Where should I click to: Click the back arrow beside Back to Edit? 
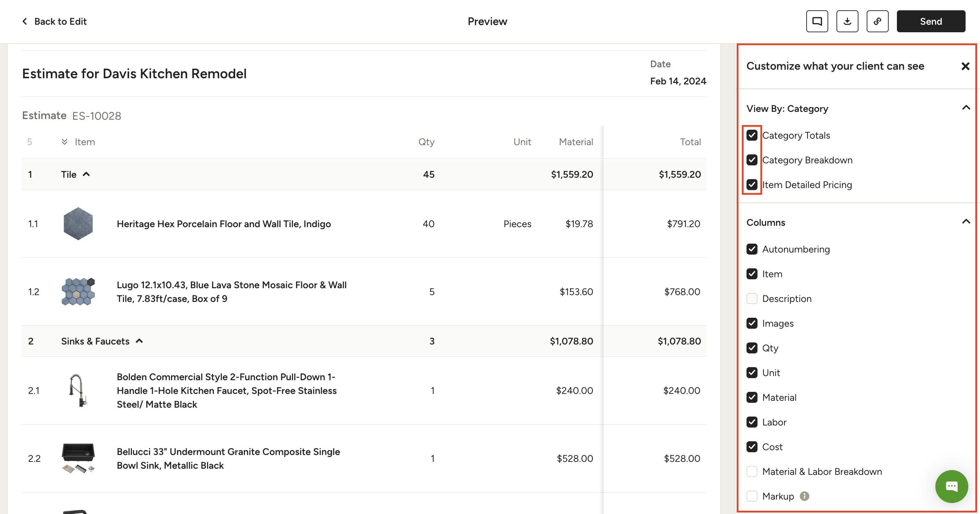coord(25,21)
